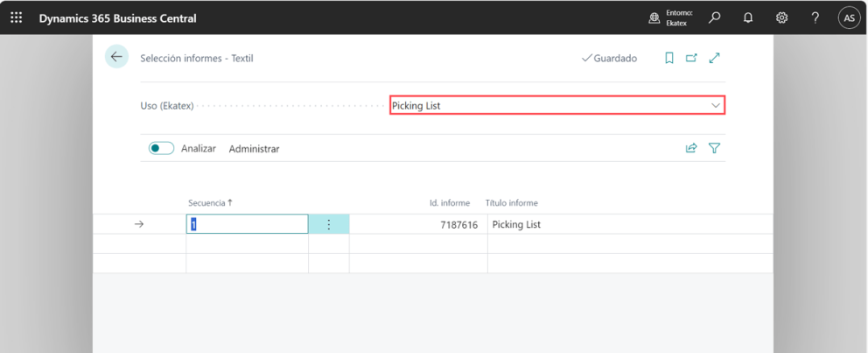Open page in new window icon
Image resolution: width=868 pixels, height=353 pixels.
pos(691,58)
